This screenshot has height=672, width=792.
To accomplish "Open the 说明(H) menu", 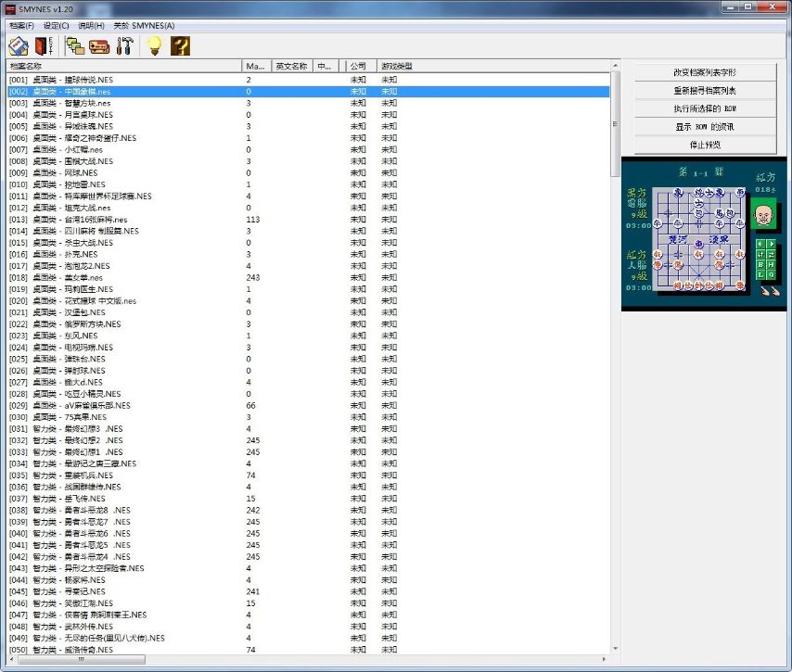I will click(91, 25).
